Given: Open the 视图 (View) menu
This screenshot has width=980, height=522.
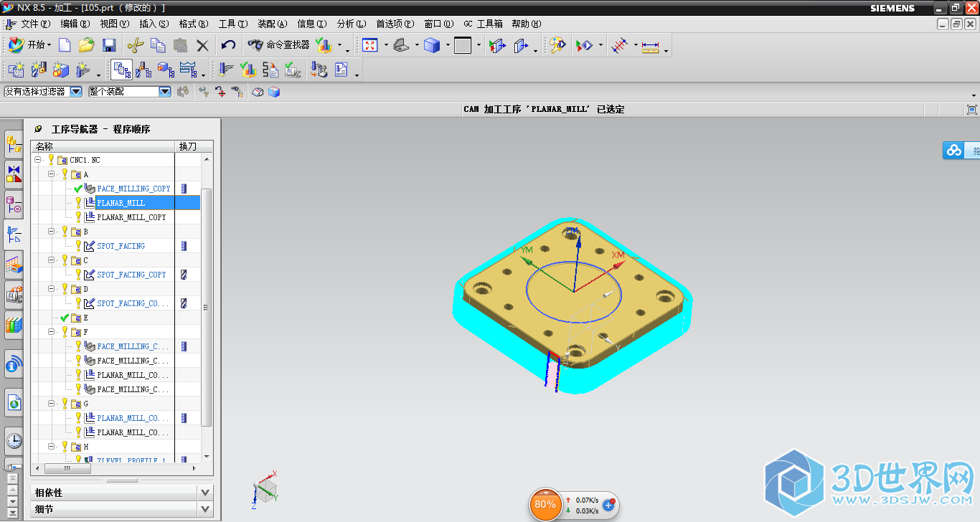Looking at the screenshot, I should 115,24.
